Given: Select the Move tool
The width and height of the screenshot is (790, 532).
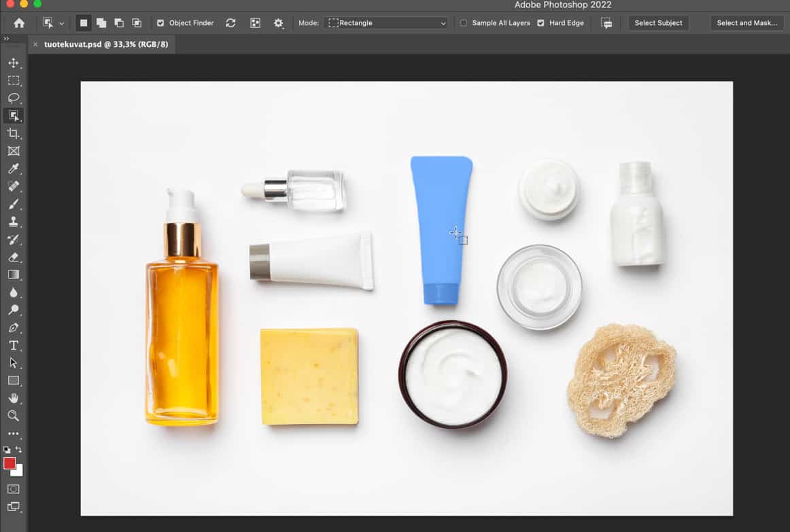Looking at the screenshot, I should 14,63.
